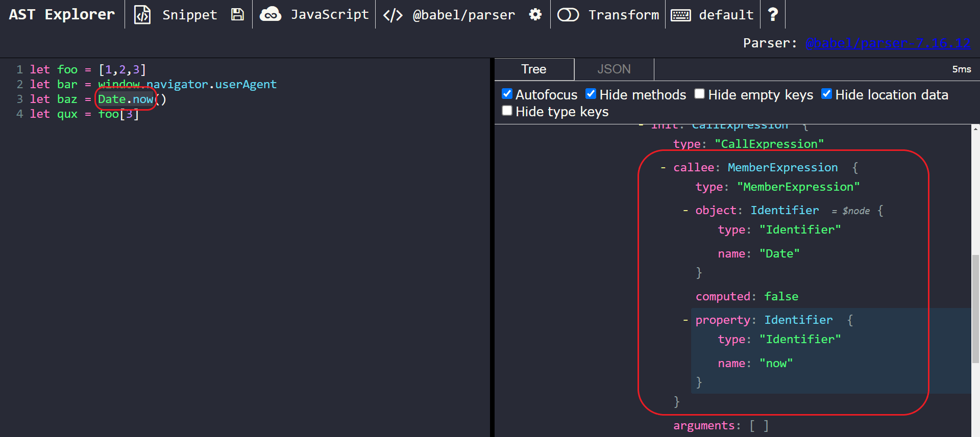This screenshot has width=980, height=437.
Task: Click the arguments key in tree
Action: coord(703,426)
